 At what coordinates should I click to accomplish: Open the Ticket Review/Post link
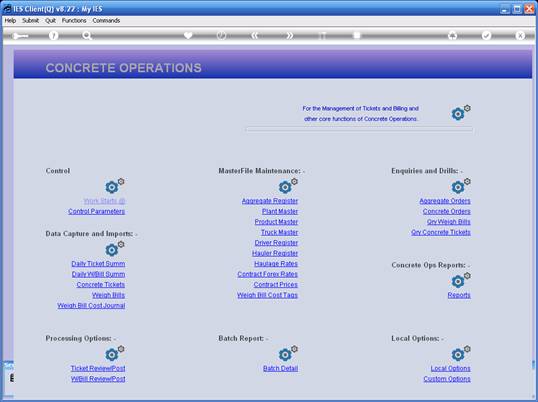click(x=98, y=368)
